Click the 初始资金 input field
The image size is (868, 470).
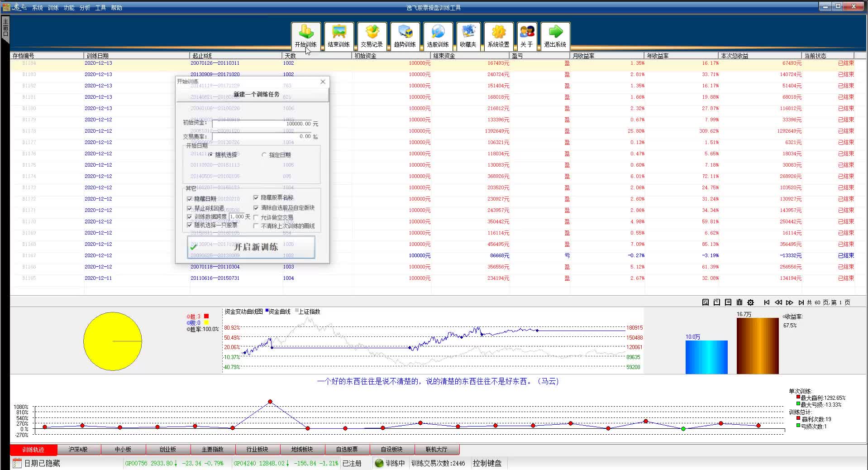pos(262,124)
